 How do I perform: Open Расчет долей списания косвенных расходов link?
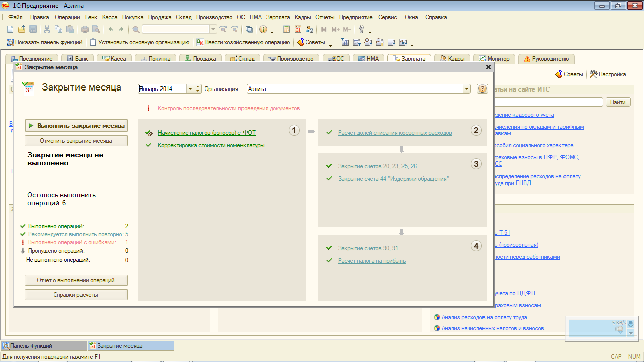pyautogui.click(x=395, y=133)
